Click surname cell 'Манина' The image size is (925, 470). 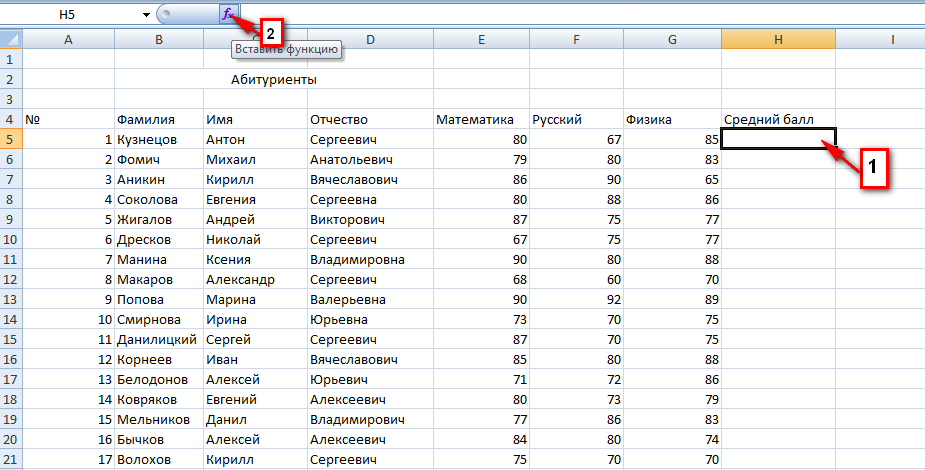(159, 259)
